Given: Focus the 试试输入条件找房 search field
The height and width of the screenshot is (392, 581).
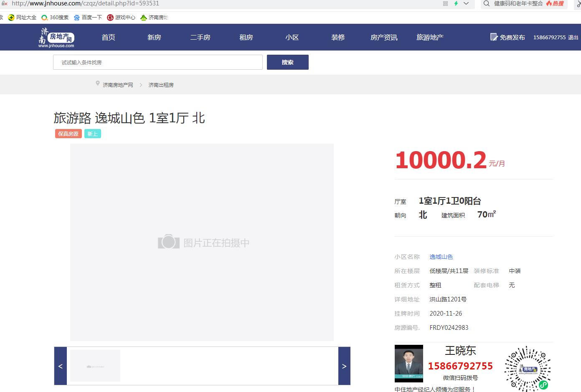Looking at the screenshot, I should (x=157, y=62).
